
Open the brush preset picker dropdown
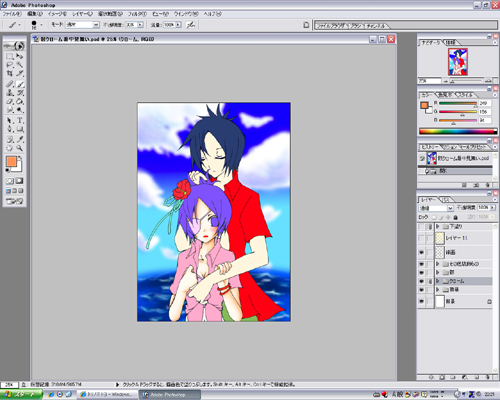coord(41,25)
